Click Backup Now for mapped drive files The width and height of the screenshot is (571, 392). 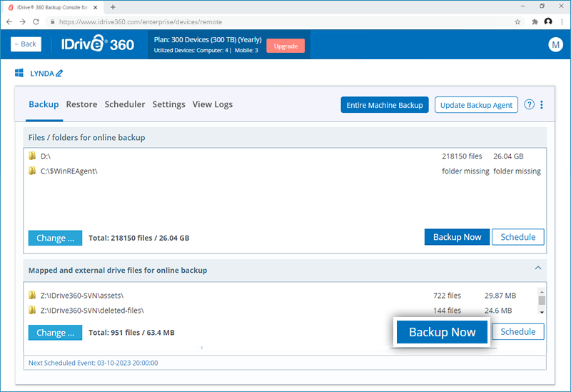coord(442,332)
